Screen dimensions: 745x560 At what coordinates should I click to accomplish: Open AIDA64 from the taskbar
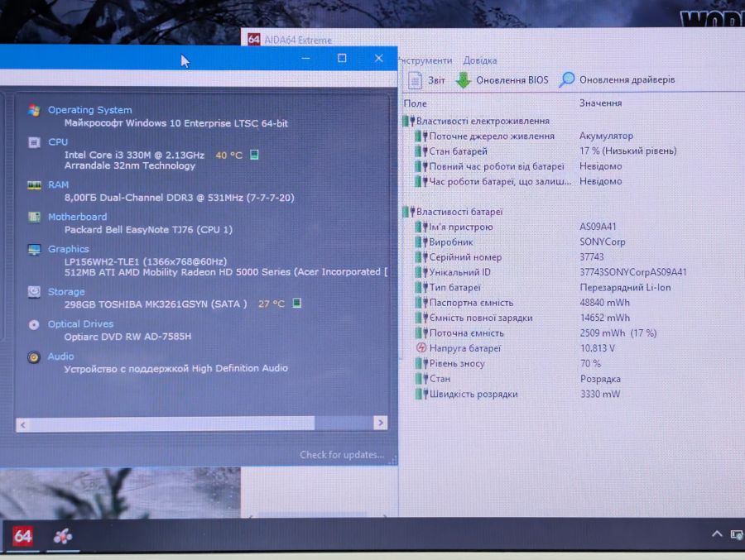point(22,536)
